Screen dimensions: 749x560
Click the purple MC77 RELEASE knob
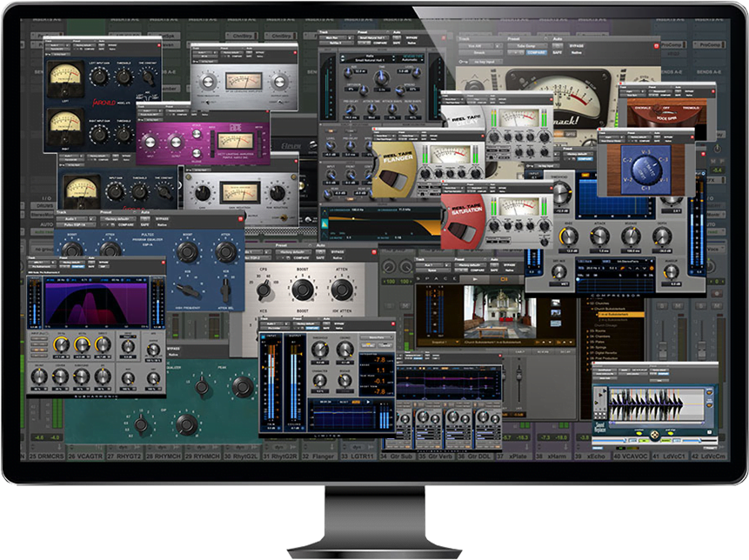click(197, 153)
